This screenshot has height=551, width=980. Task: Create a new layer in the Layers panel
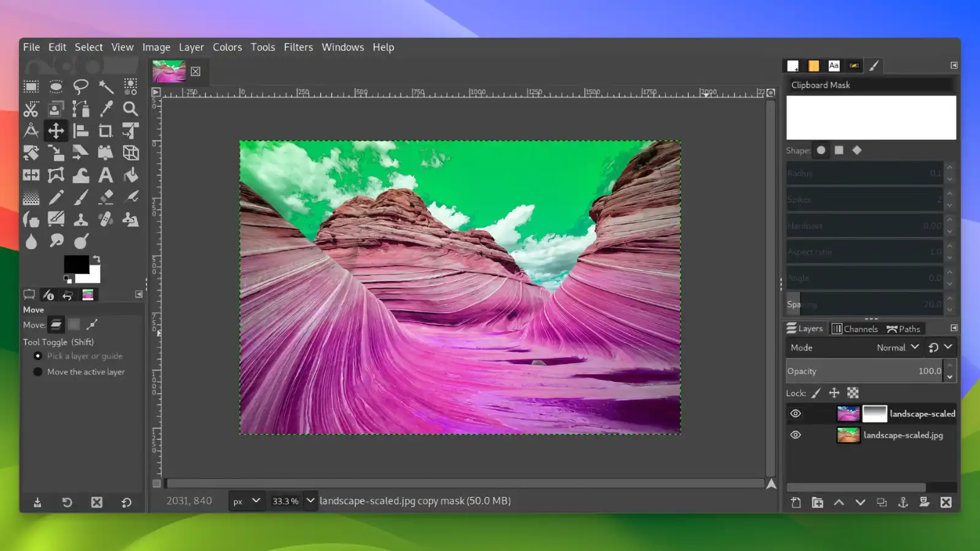pyautogui.click(x=795, y=502)
